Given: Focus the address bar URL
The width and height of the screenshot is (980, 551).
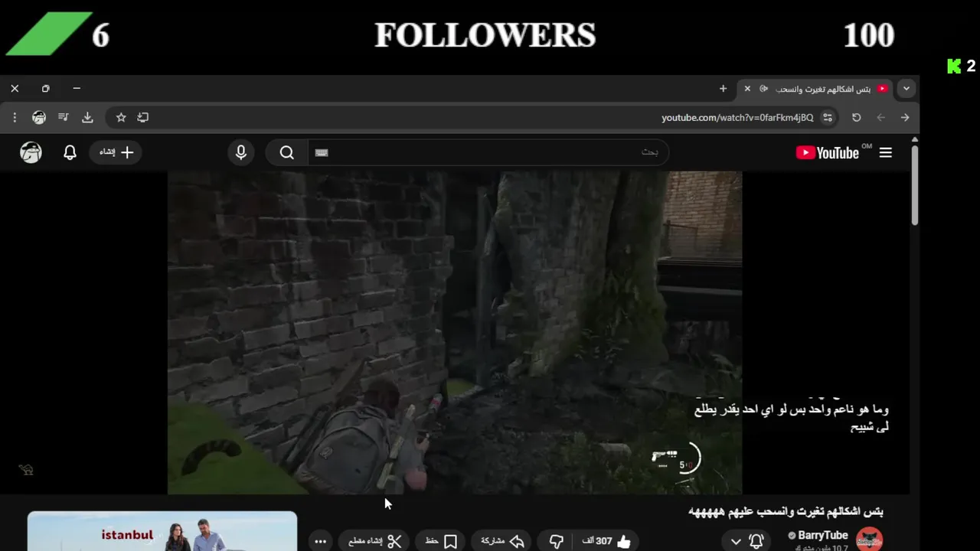Looking at the screenshot, I should pyautogui.click(x=737, y=118).
